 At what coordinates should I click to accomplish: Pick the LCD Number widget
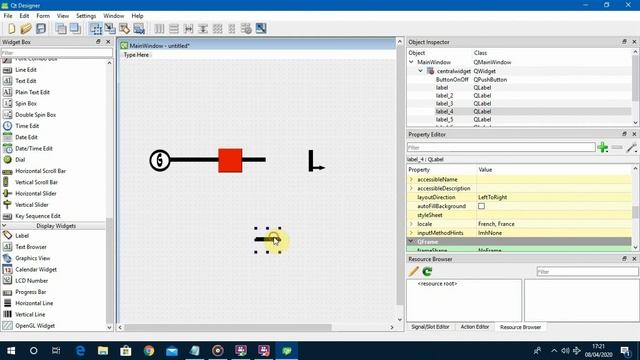click(x=31, y=281)
